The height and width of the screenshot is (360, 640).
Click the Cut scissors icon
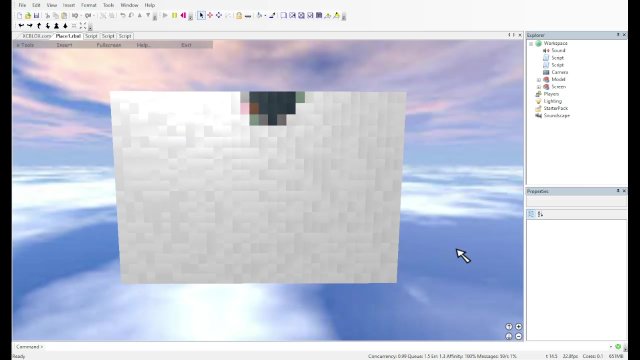pos(47,16)
